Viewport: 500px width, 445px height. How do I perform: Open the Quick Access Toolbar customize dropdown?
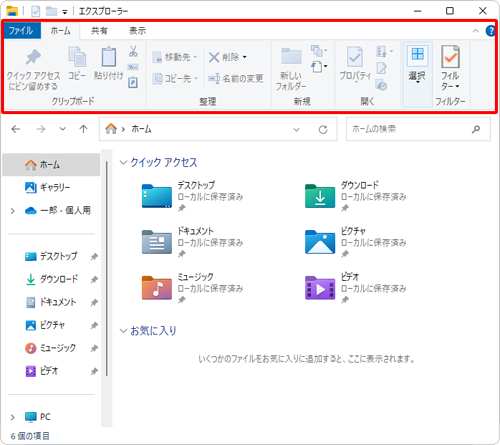[65, 12]
